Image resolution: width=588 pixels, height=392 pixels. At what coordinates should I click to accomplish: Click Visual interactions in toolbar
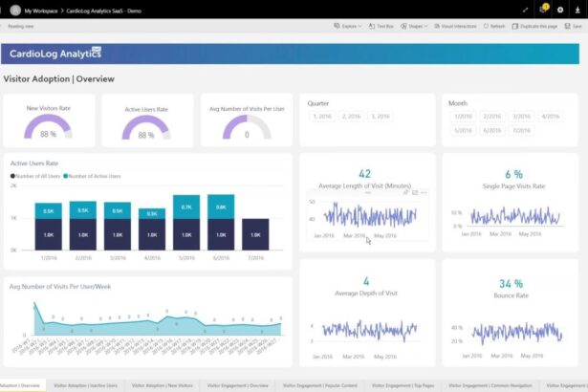(x=455, y=26)
